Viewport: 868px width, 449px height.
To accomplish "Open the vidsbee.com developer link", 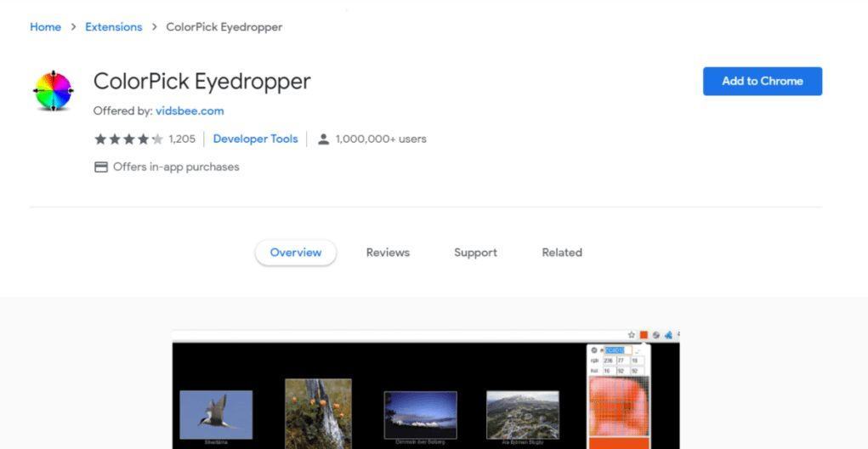I will pyautogui.click(x=190, y=111).
